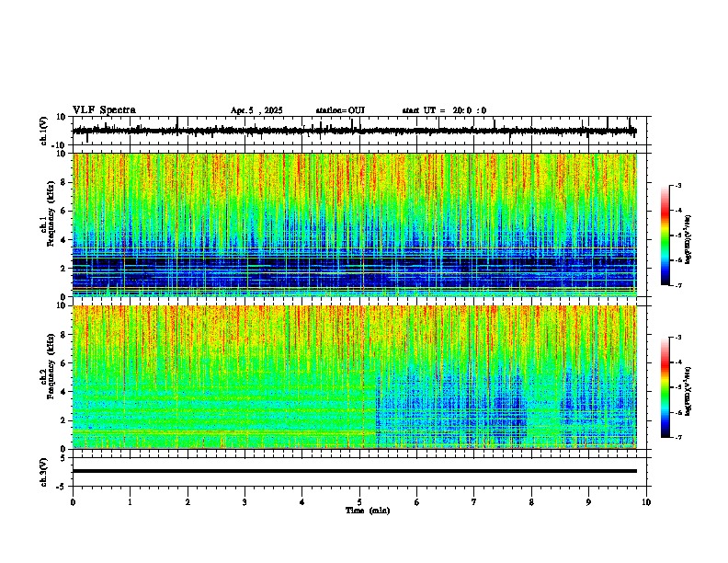Click the "4" kHz tick of ch.1 spectrogram

click(x=63, y=240)
